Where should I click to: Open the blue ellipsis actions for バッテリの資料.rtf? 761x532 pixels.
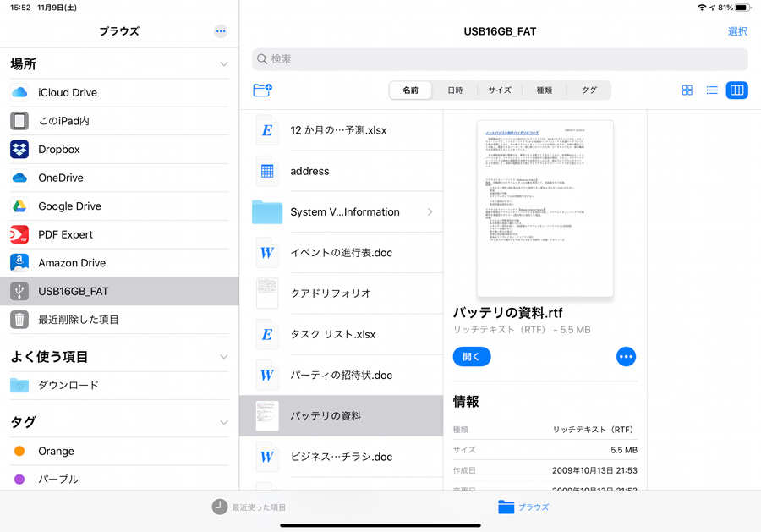tap(626, 357)
